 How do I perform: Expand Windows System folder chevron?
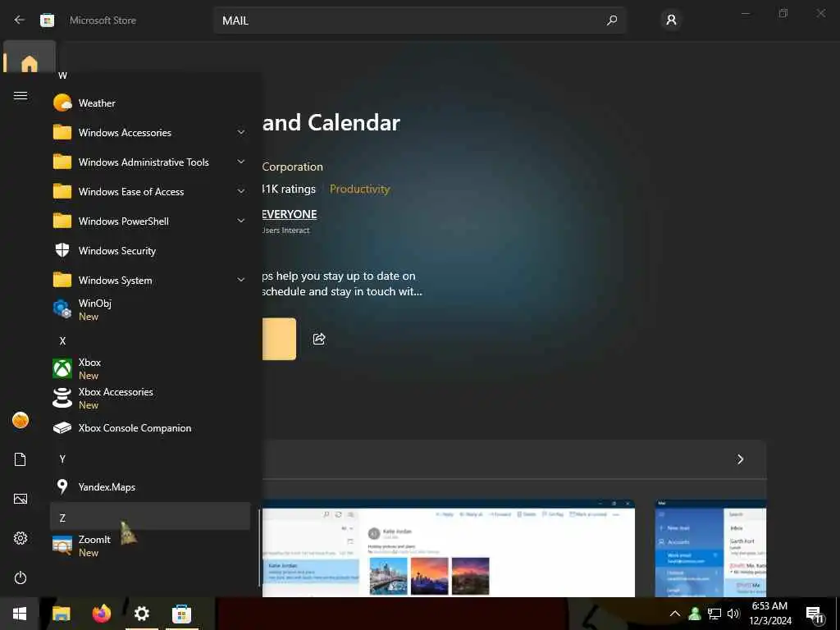pyautogui.click(x=241, y=280)
